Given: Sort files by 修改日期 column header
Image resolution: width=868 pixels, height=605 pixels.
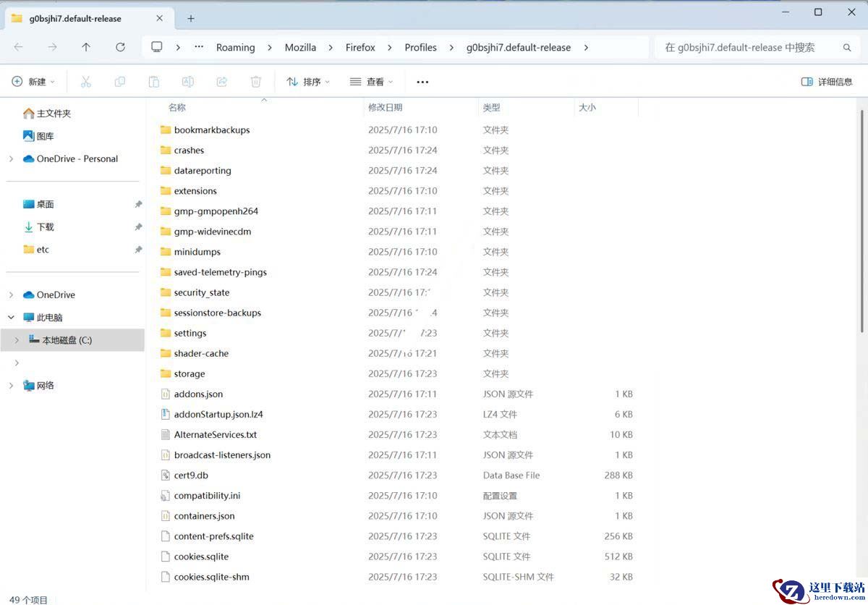Looking at the screenshot, I should pyautogui.click(x=386, y=107).
